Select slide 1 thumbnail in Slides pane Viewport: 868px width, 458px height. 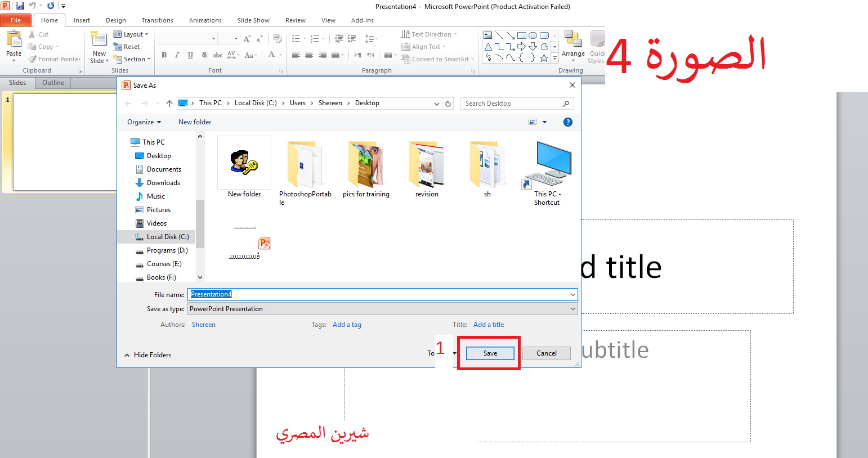[x=64, y=142]
